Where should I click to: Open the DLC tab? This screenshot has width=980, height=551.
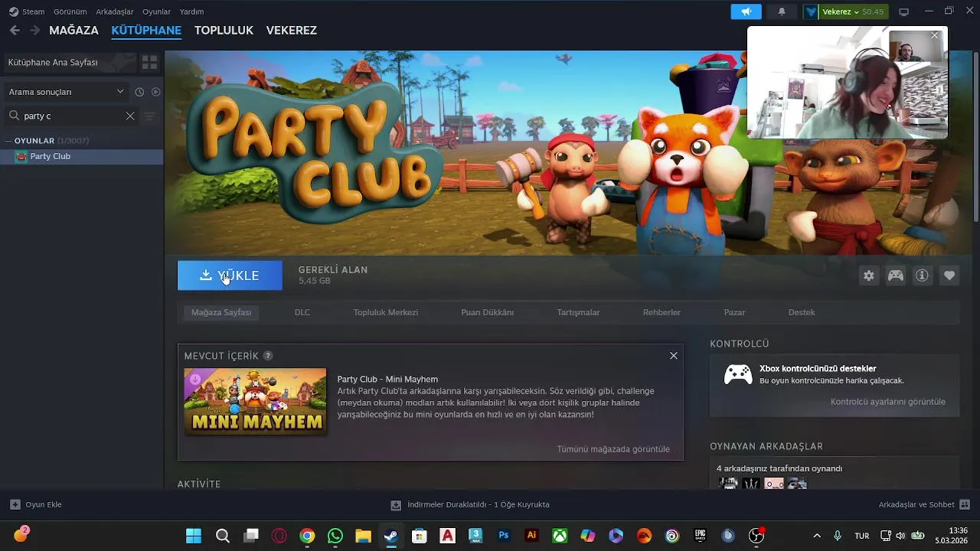click(x=302, y=312)
